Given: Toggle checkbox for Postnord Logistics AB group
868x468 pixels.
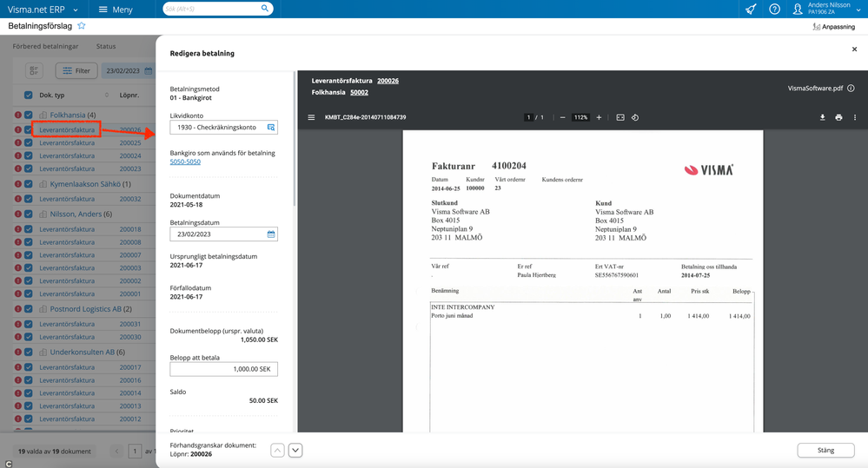Looking at the screenshot, I should [28, 309].
